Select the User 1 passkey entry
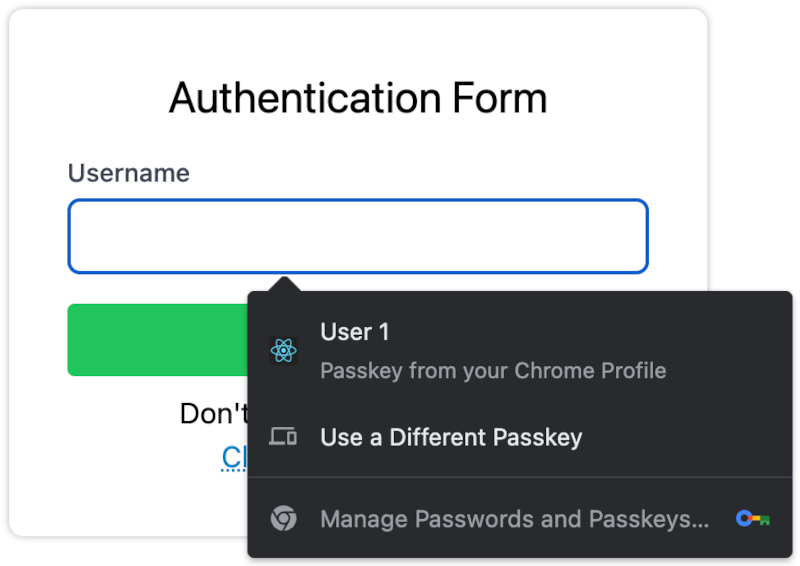Image resolution: width=800 pixels, height=566 pixels. (x=519, y=351)
